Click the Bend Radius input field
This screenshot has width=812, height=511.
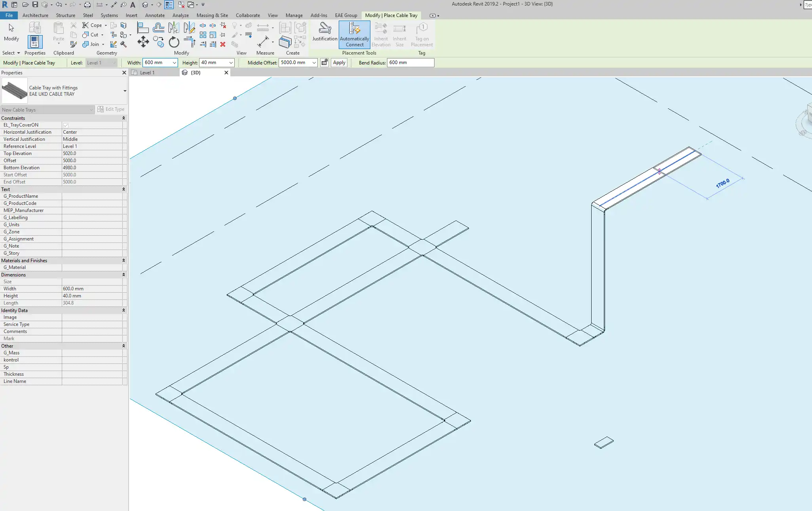410,62
